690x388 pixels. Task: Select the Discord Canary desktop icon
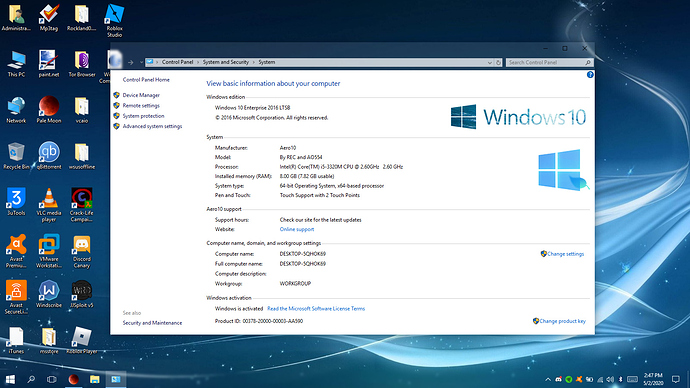tap(82, 251)
